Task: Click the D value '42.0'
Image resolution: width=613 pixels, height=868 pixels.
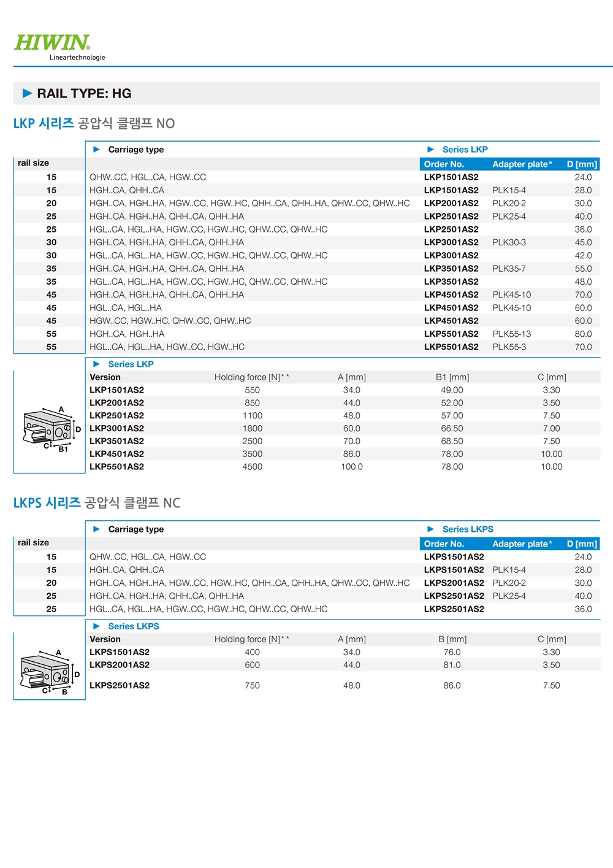Action: [x=583, y=255]
